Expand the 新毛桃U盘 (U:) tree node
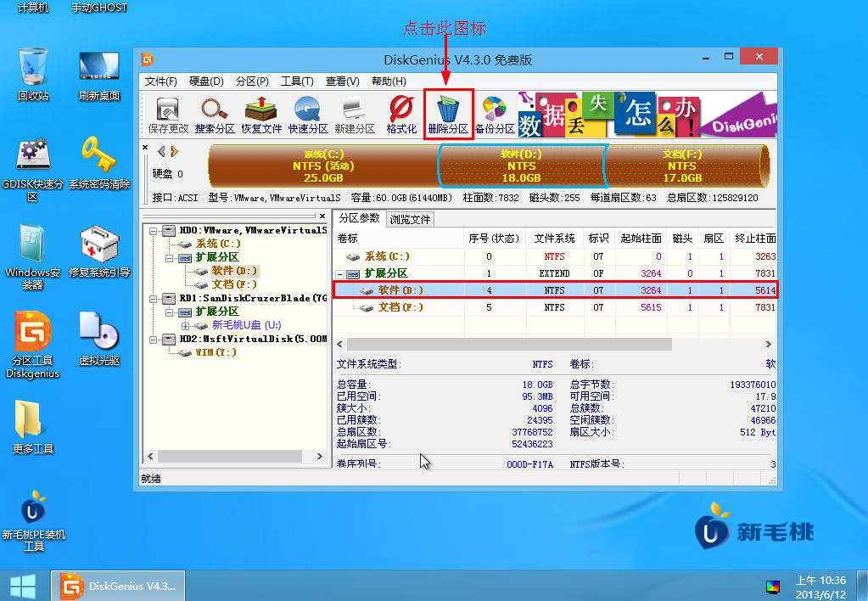Image resolution: width=868 pixels, height=601 pixels. click(x=186, y=326)
